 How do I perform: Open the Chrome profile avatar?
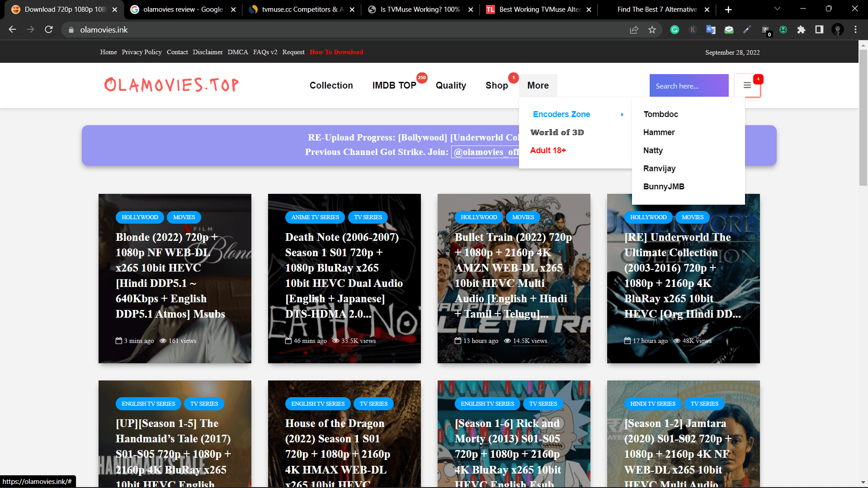(x=838, y=30)
